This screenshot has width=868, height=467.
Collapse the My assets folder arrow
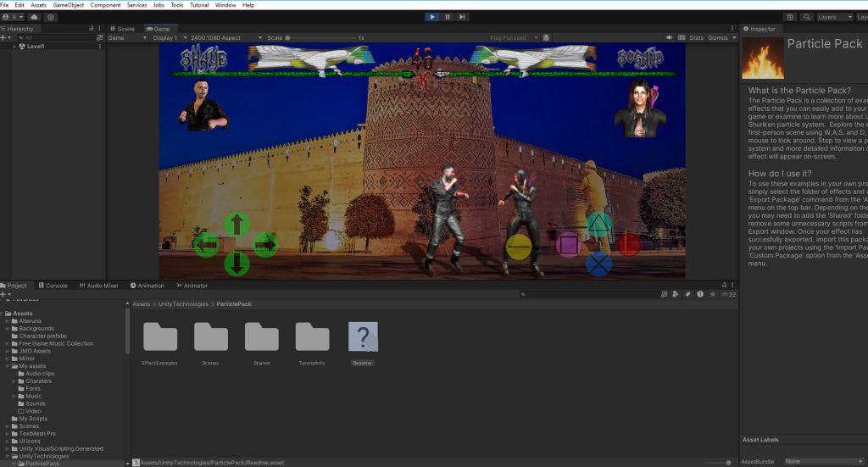(x=8, y=366)
